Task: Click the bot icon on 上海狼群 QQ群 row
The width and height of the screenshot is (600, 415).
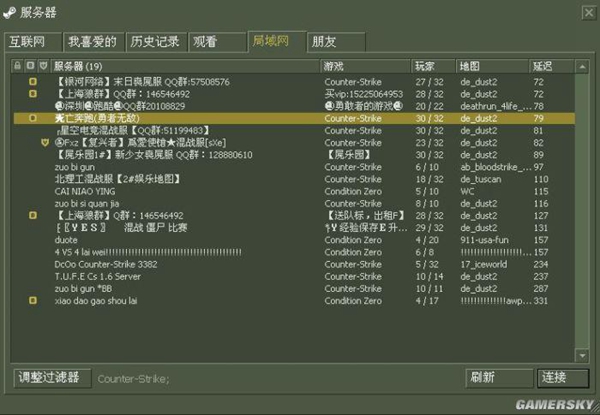Action: 33,93
